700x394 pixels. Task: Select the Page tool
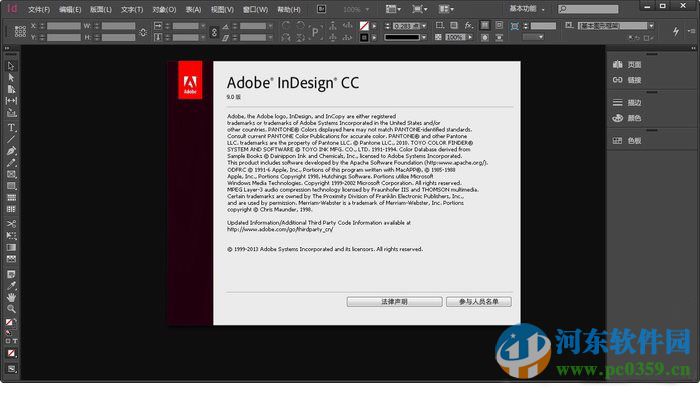[x=11, y=89]
